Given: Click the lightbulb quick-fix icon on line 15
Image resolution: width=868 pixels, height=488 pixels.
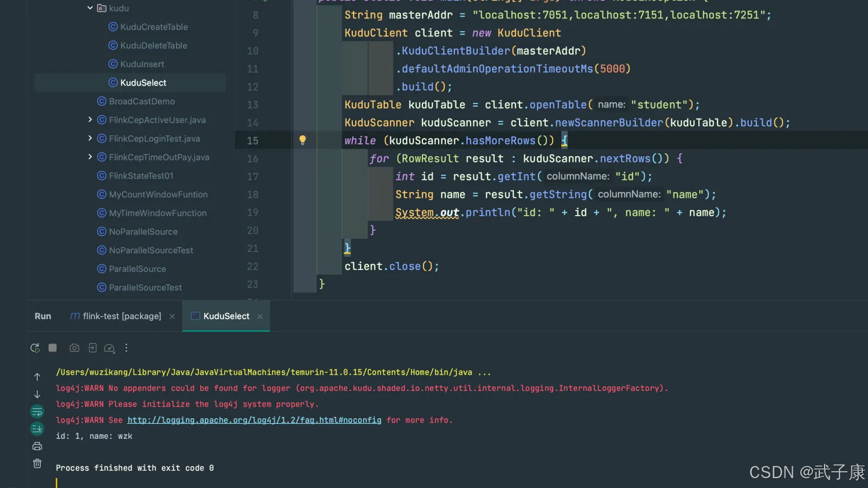Looking at the screenshot, I should [302, 140].
